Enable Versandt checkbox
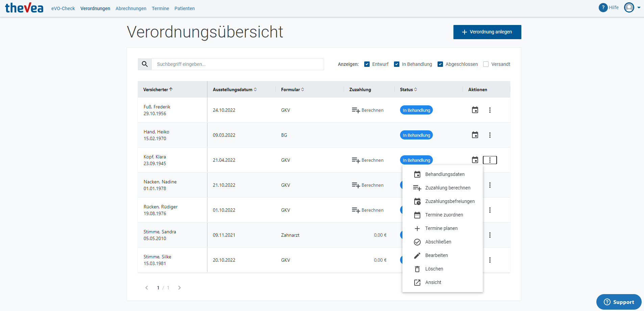Screen dimensions: 644x311 coord(486,64)
